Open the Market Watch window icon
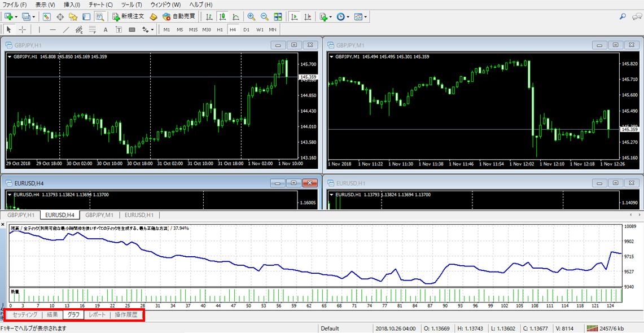Screen dimensions: 644x333 pyautogui.click(x=46, y=17)
